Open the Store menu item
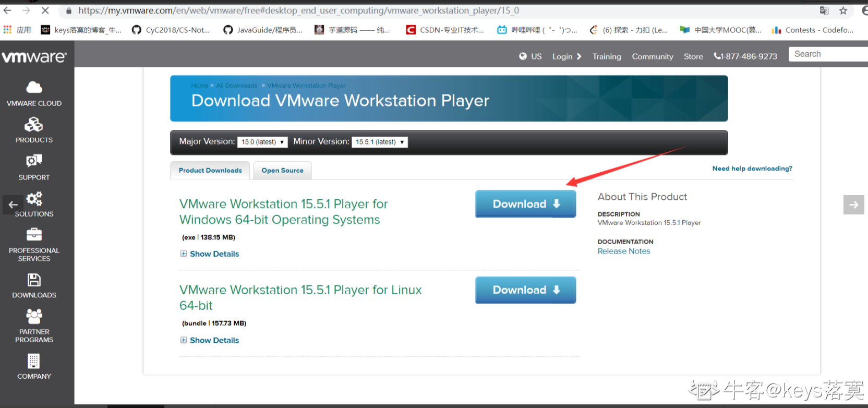 (x=693, y=56)
